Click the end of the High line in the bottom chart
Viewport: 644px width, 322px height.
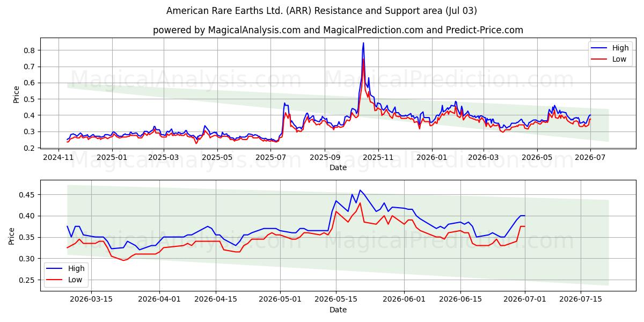(525, 216)
